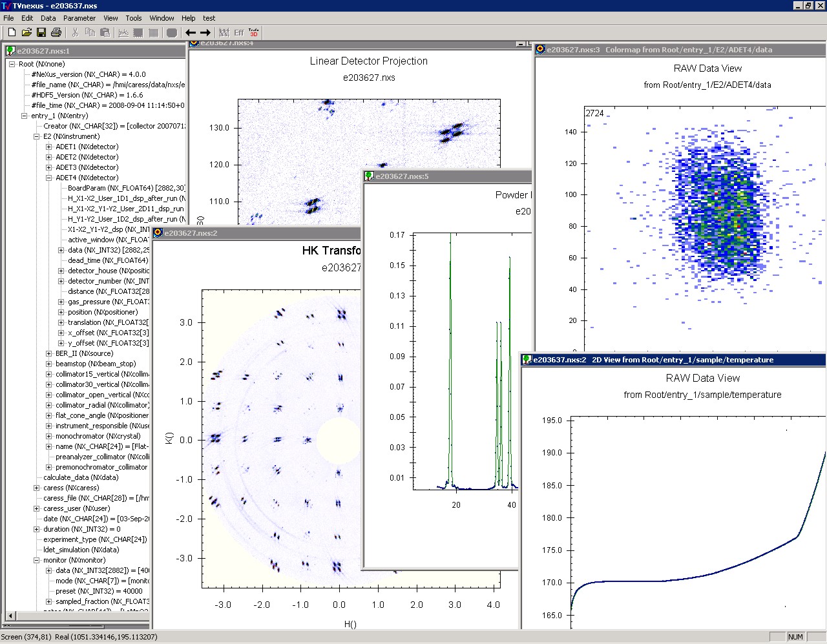Open the Data menu

point(48,18)
